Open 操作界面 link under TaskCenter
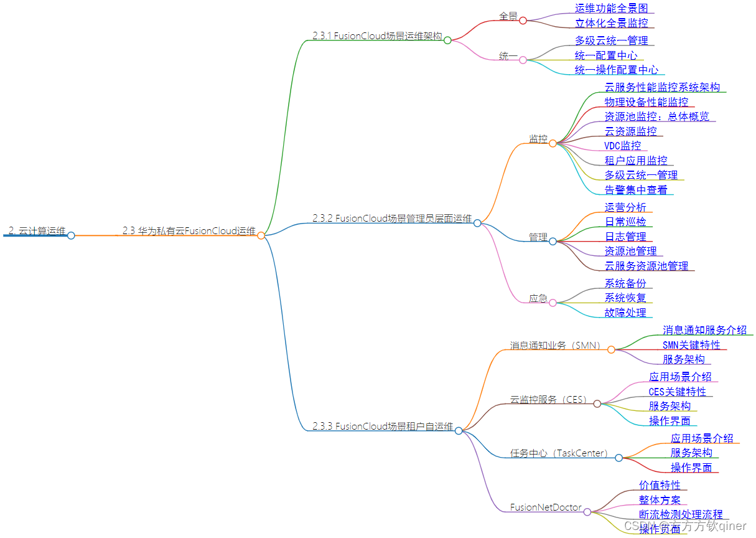This screenshot has height=538, width=756. pos(691,468)
